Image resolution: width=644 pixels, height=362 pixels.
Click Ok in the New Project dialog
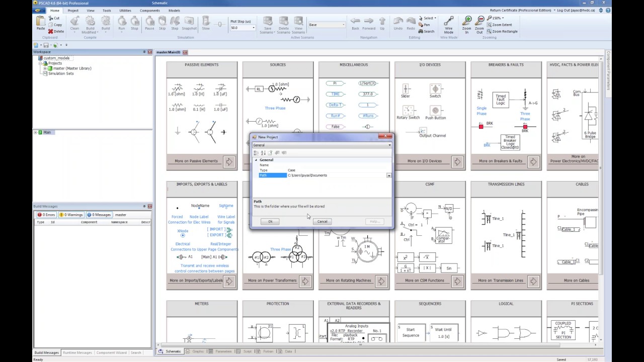pyautogui.click(x=270, y=222)
